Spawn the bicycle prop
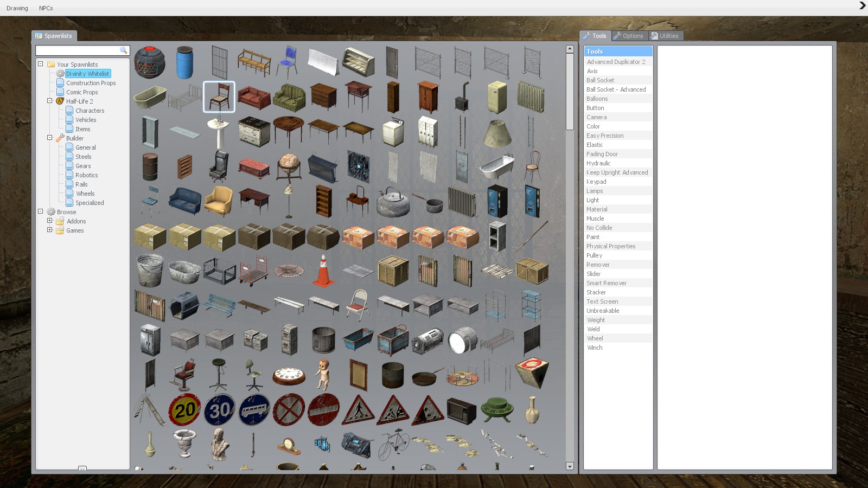Screen dimensions: 868x488 [393, 444]
